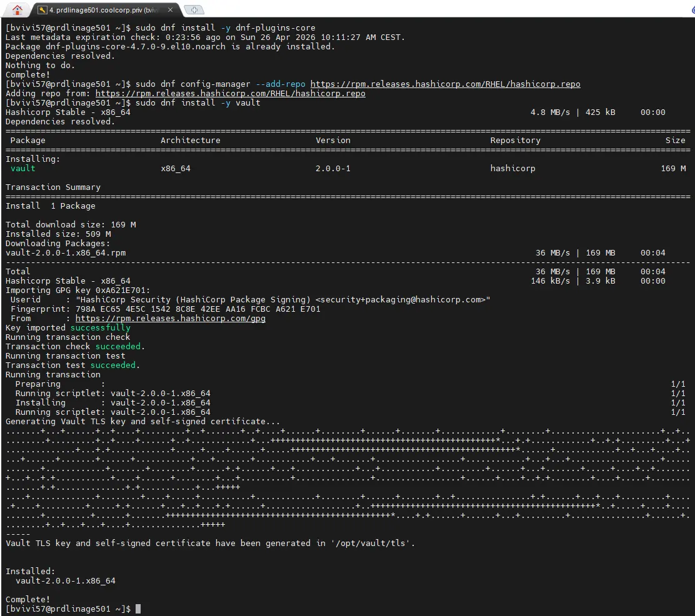The width and height of the screenshot is (695, 616).
Task: Open hashicorp.repo URL in add-repo command
Action: 445,84
